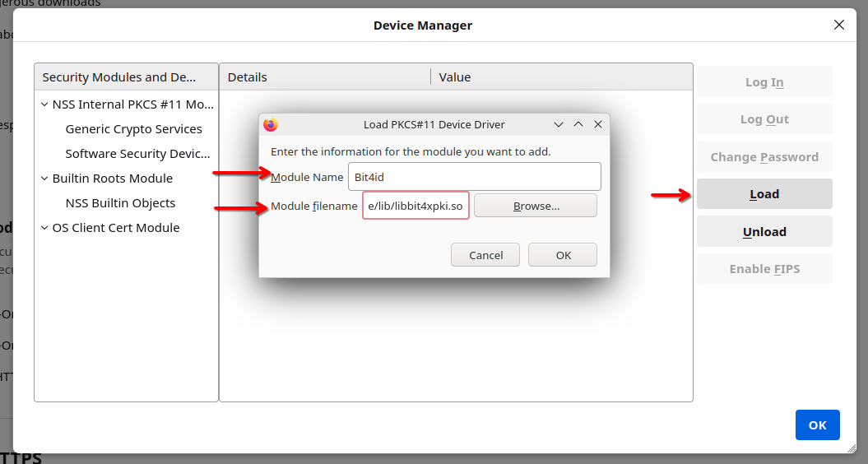Roll up dialog using downward chevron icon
Viewport: 868px width, 464px height.
559,124
